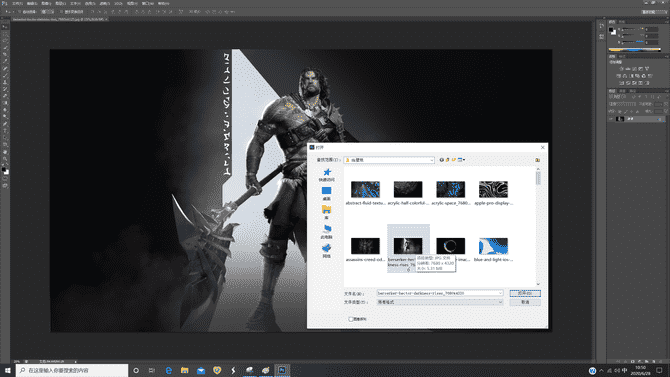Viewport: 670px width, 377px height.
Task: Toggle Quick Mask mode
Action: pos(5,179)
